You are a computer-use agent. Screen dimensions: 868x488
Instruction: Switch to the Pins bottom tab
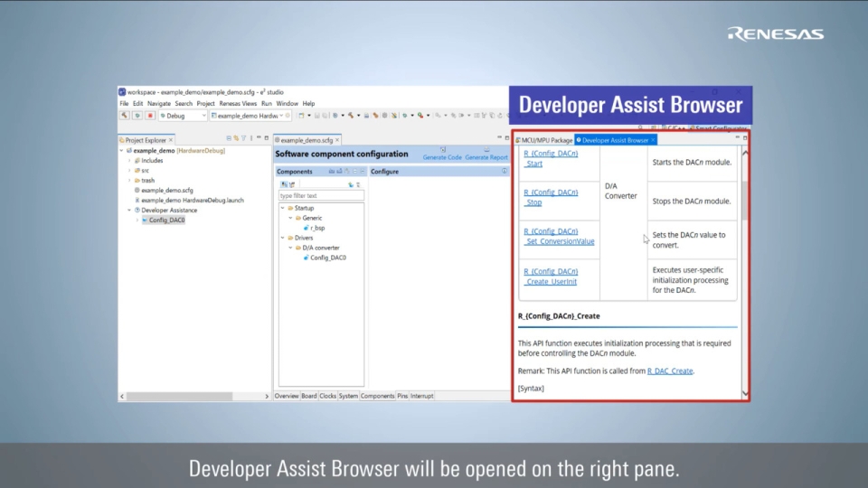(x=402, y=396)
